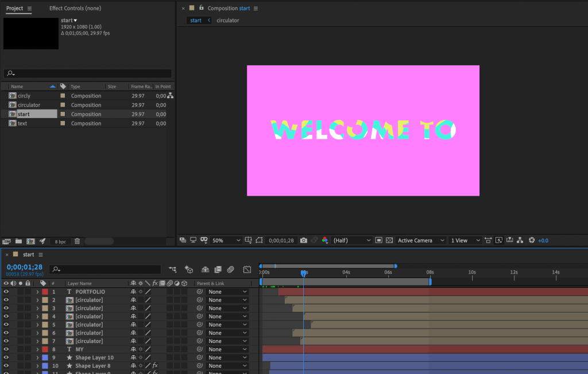Click the Take Snapshot camera icon

click(303, 240)
